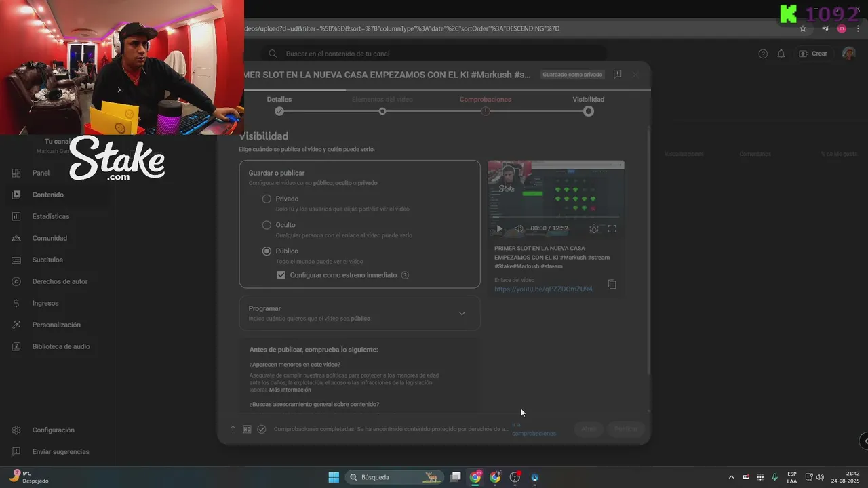
Task: Click the send feedback icon in the dialog header
Action: [x=617, y=75]
